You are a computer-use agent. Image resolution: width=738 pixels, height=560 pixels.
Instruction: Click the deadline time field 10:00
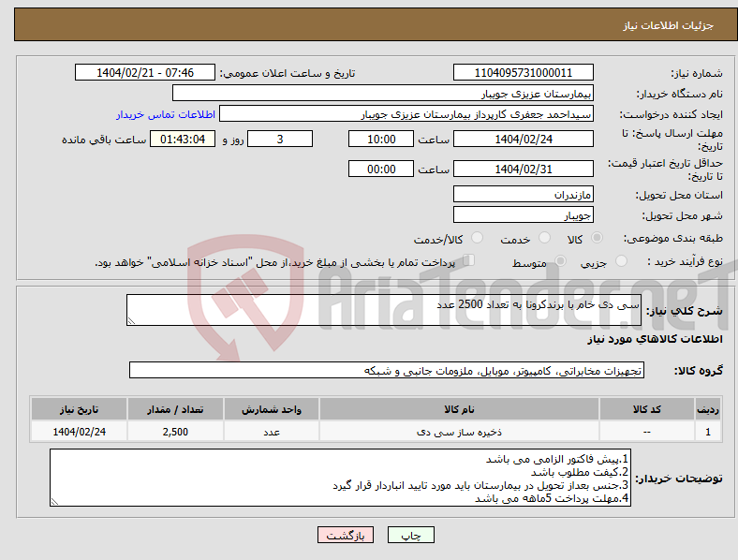pos(381,139)
